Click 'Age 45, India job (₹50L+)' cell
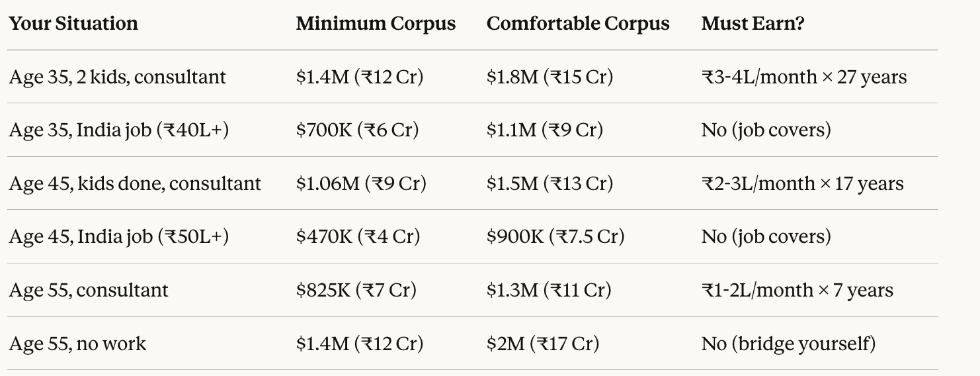Image resolution: width=980 pixels, height=376 pixels. coord(119,236)
